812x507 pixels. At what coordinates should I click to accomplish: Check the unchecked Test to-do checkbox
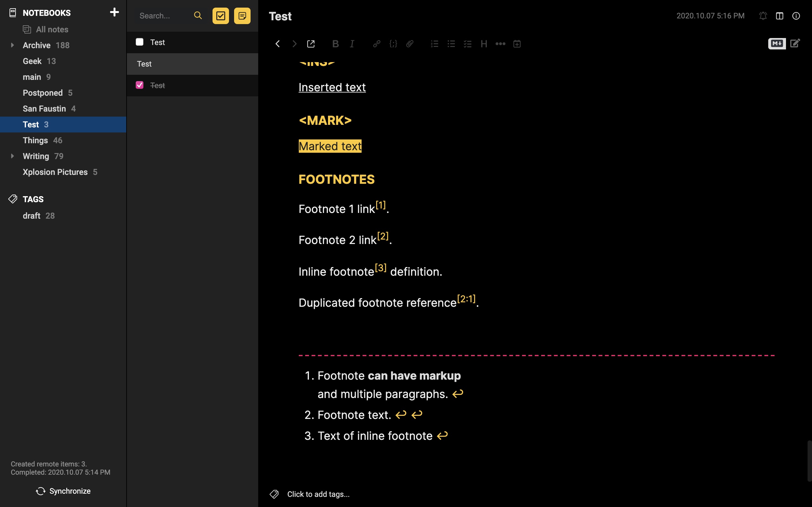[x=140, y=42]
